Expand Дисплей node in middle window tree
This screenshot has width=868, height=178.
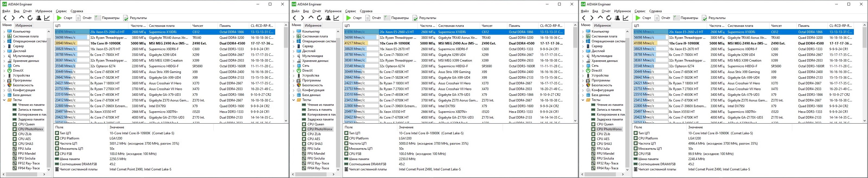click(x=293, y=51)
